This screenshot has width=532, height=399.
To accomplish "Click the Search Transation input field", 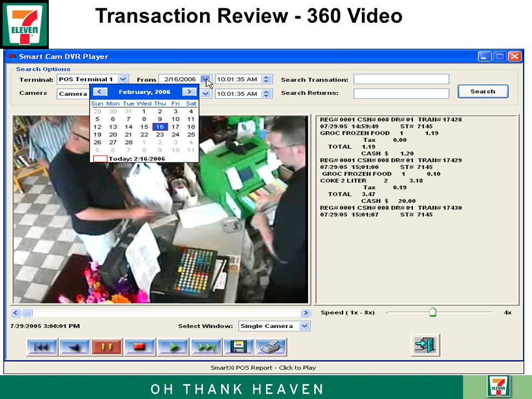I will coord(401,79).
